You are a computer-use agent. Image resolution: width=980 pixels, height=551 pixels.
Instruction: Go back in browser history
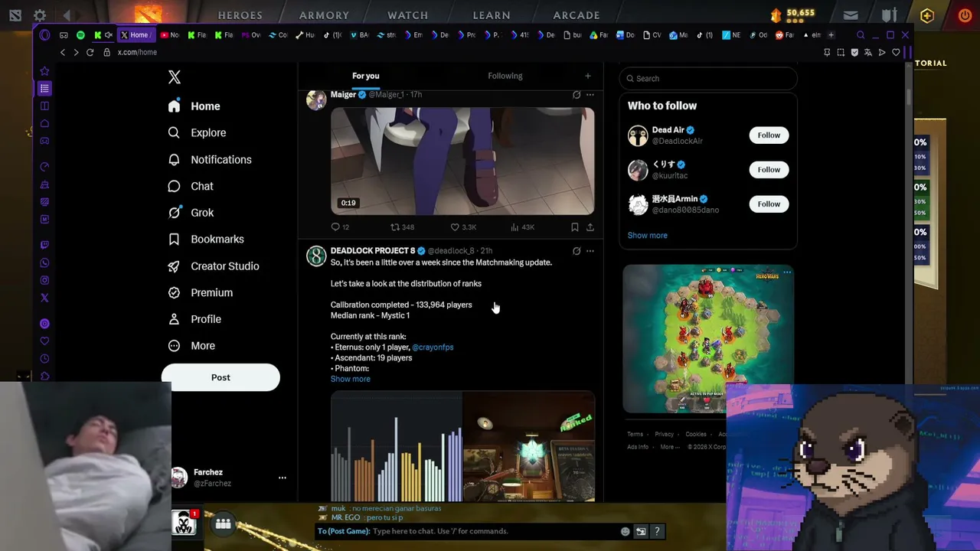63,52
